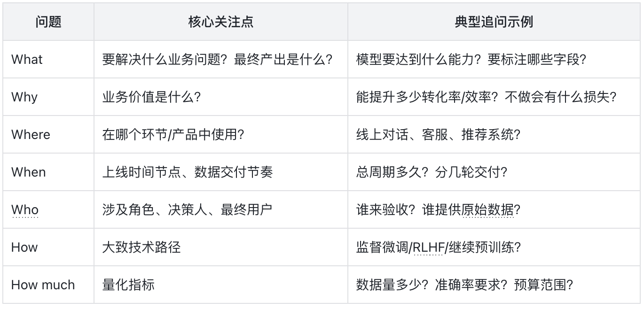The image size is (644, 309).
Task: Click the dotted-underlined "Who" term
Action: [25, 210]
